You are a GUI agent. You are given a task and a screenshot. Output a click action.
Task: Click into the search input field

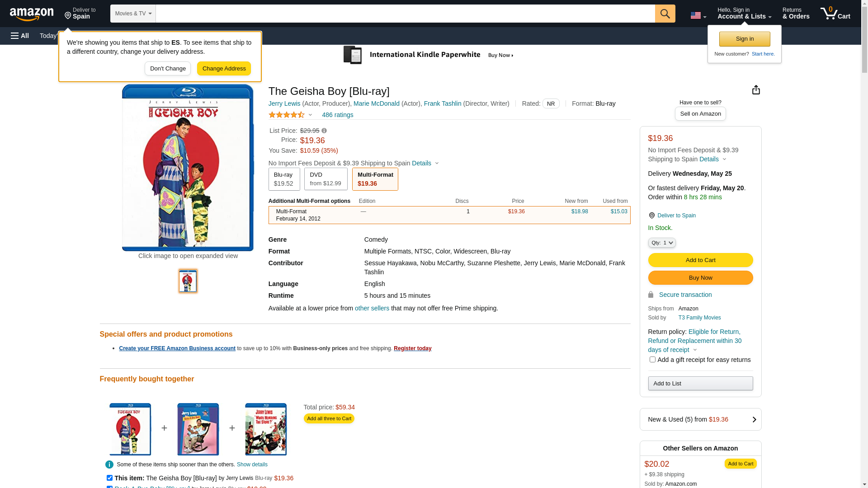405,14
